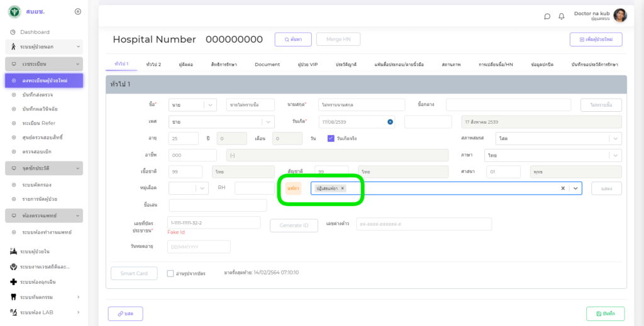Click the notification bell icon
Screen dimensions: 644x326
click(561, 16)
